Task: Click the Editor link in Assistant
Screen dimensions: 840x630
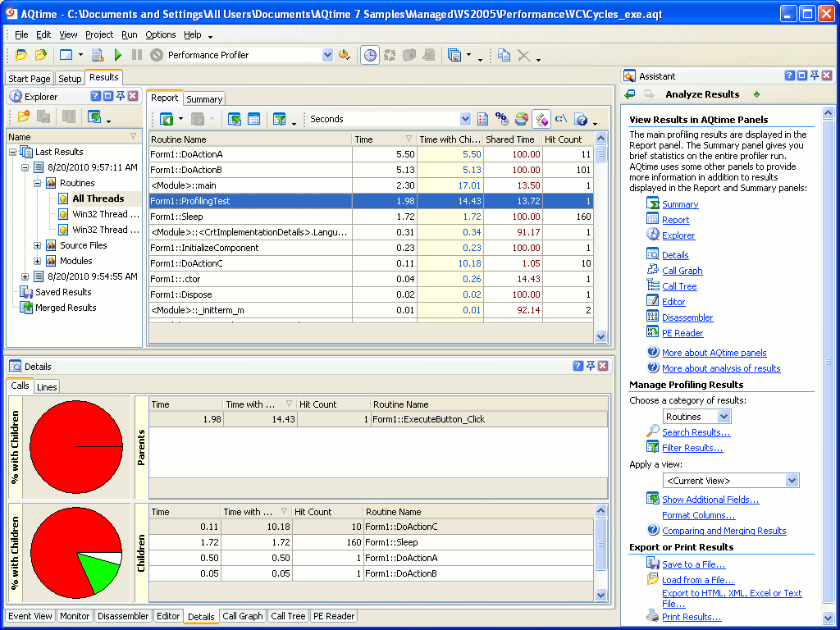Action: point(673,302)
